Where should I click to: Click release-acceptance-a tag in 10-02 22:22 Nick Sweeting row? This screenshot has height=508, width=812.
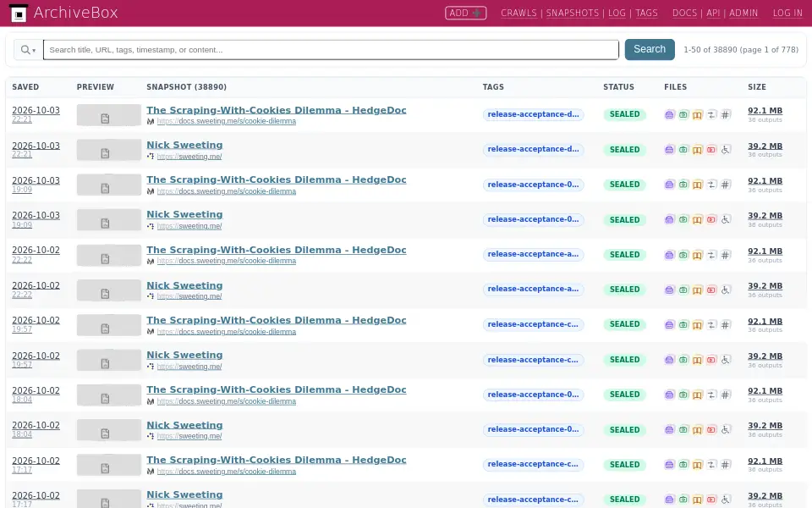[533, 290]
